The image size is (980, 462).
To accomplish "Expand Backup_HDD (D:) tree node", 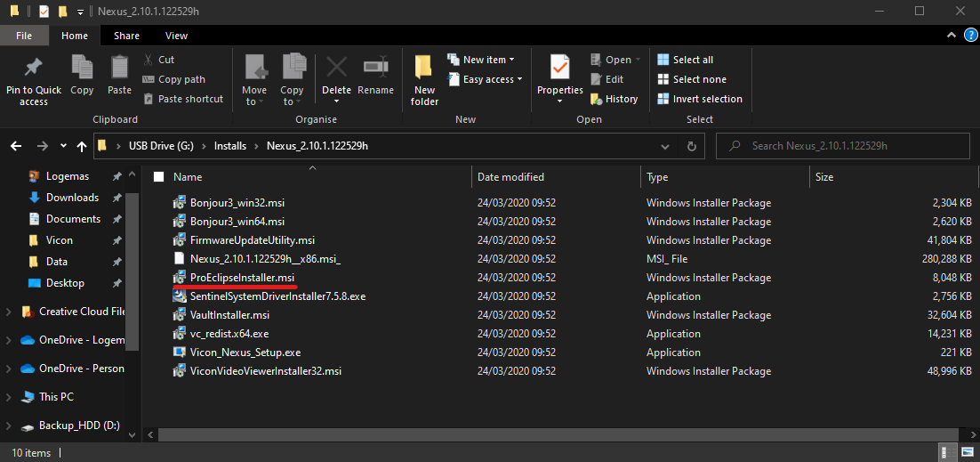I will click(x=9, y=426).
